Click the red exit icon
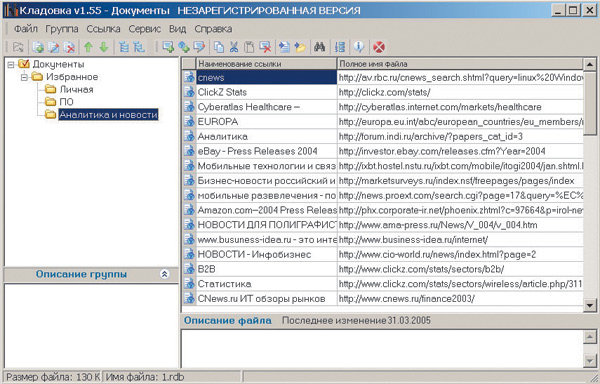 379,47
